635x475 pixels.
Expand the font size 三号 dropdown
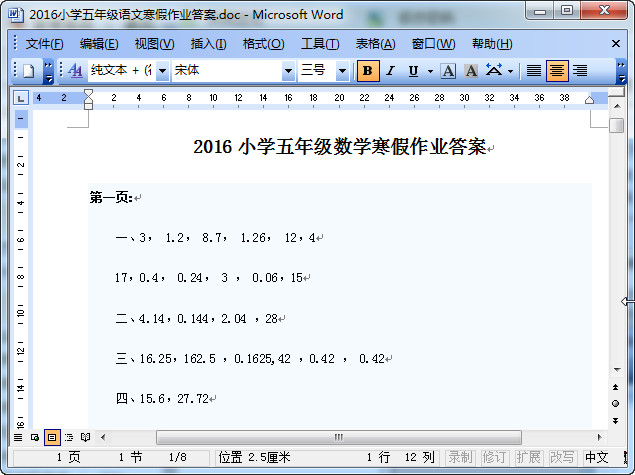342,71
